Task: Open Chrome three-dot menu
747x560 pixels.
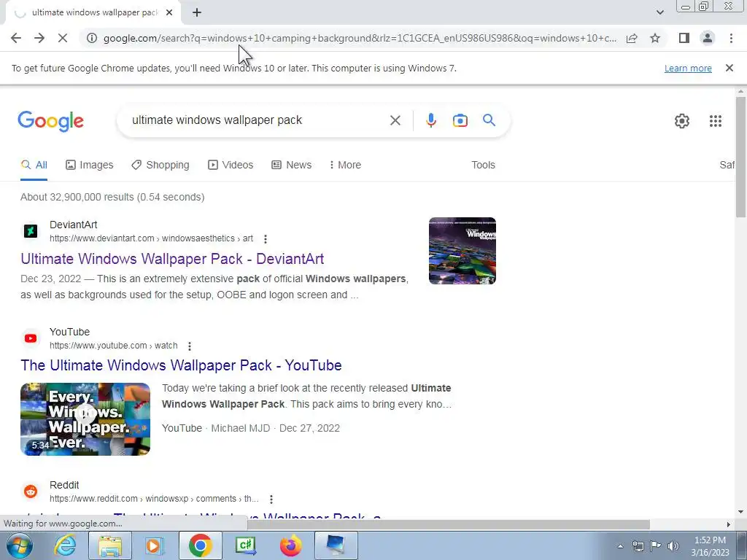Action: 731,38
